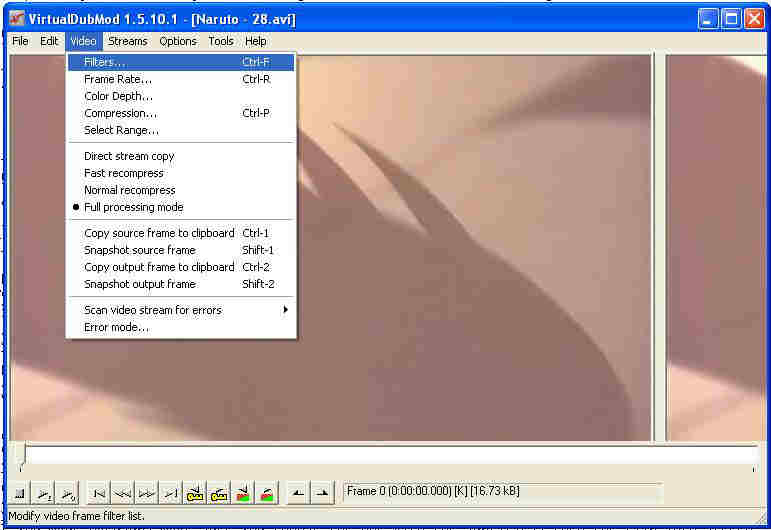
Task: Click Copy output frame to clipboard
Action: tap(181, 267)
